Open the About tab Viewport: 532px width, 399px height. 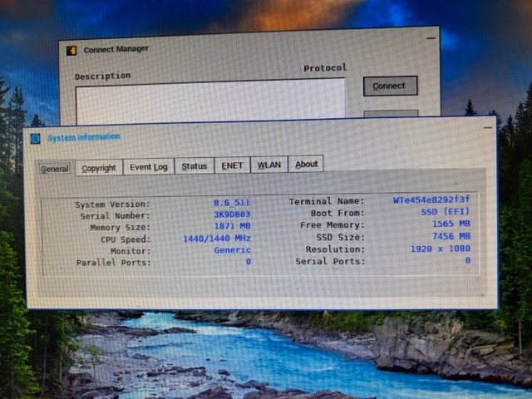(x=306, y=164)
